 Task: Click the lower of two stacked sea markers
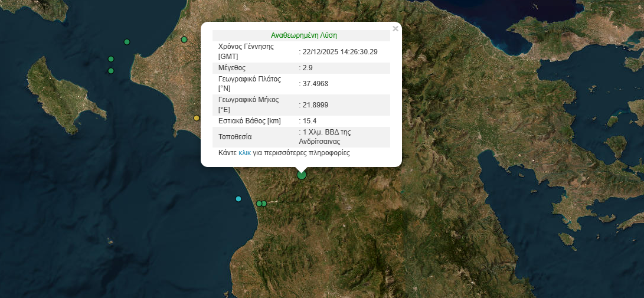click(111, 71)
